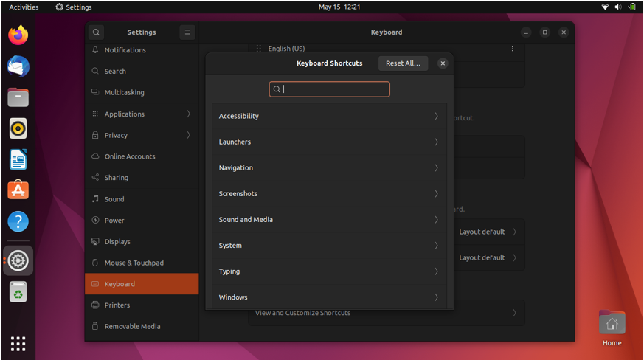Open the System shortcuts category
Screen dimensions: 644x360
point(329,246)
